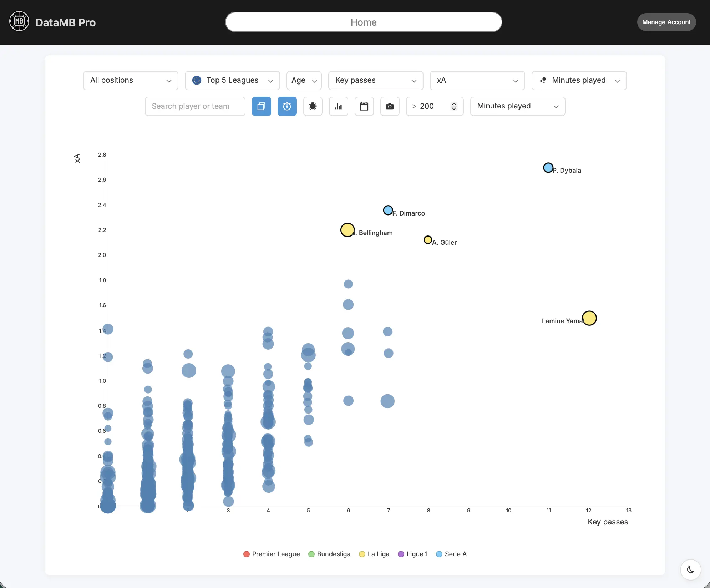Open the xA axis dropdown
This screenshot has width=710, height=588.
(x=477, y=81)
